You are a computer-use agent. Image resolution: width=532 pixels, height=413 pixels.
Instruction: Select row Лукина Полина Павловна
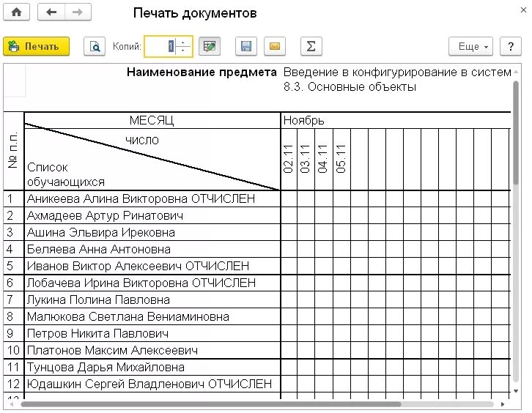click(152, 299)
